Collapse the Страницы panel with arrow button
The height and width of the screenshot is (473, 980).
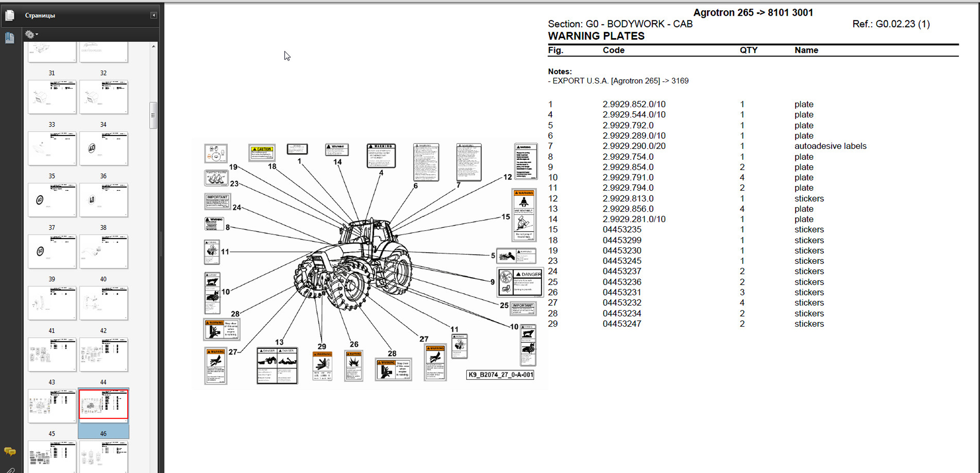pyautogui.click(x=154, y=15)
